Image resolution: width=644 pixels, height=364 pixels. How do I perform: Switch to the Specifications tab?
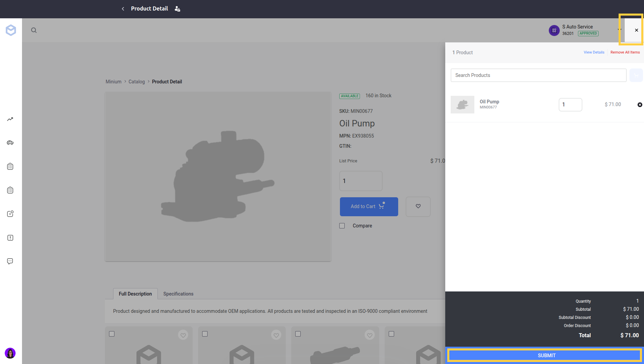coord(178,294)
